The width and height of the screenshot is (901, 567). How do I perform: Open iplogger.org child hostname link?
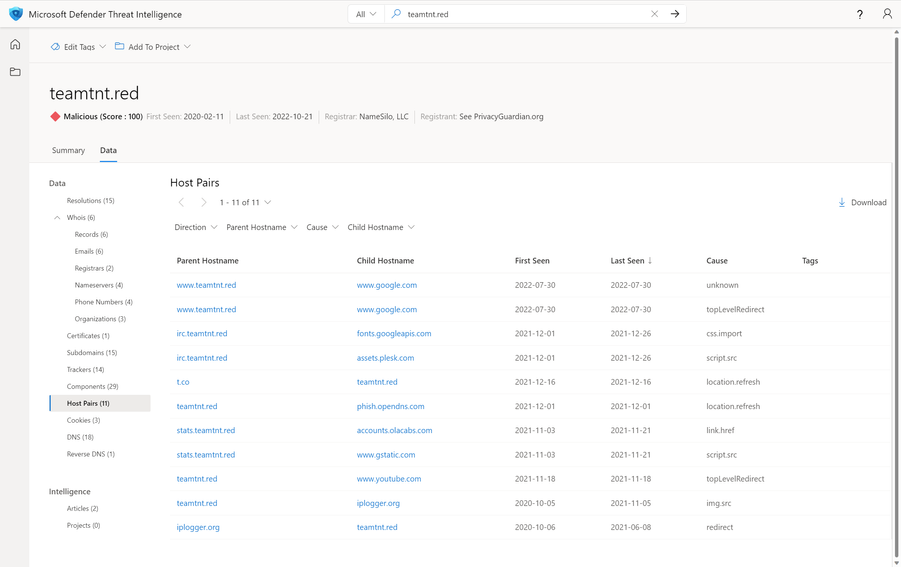click(x=378, y=503)
